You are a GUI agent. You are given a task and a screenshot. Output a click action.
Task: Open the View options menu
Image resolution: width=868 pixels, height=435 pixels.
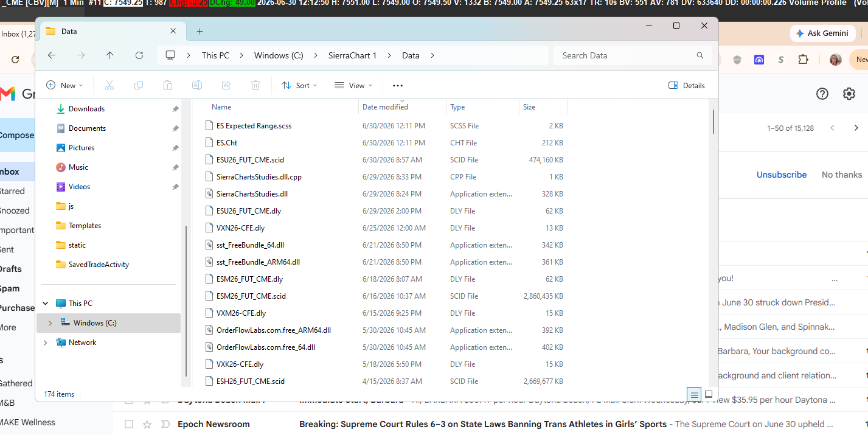tap(353, 86)
